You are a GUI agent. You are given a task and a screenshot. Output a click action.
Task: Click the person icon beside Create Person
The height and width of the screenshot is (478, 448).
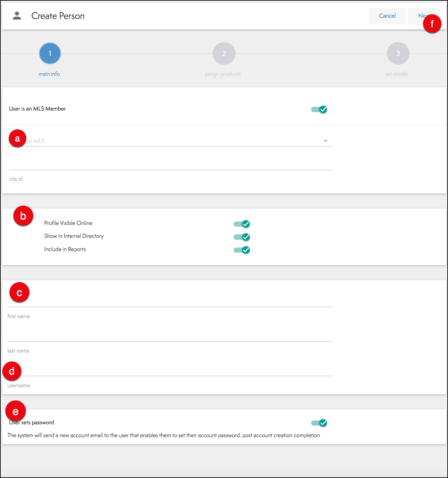point(17,16)
